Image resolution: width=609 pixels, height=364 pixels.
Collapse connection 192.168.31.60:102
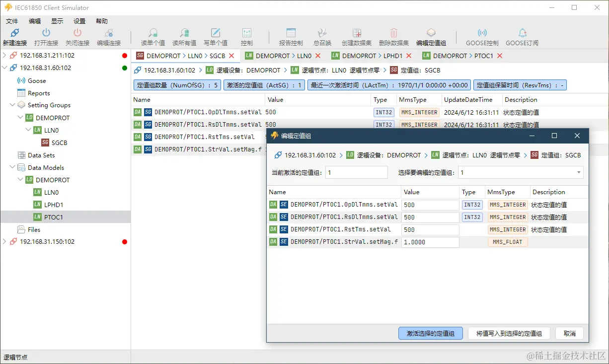[x=4, y=68]
